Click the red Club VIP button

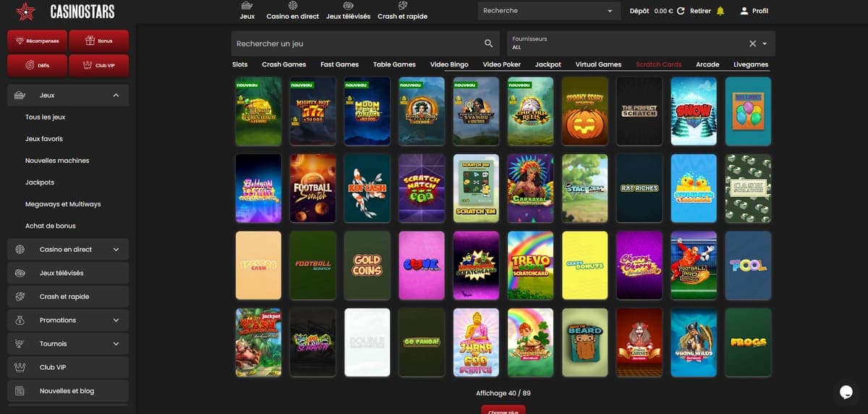[x=99, y=65]
